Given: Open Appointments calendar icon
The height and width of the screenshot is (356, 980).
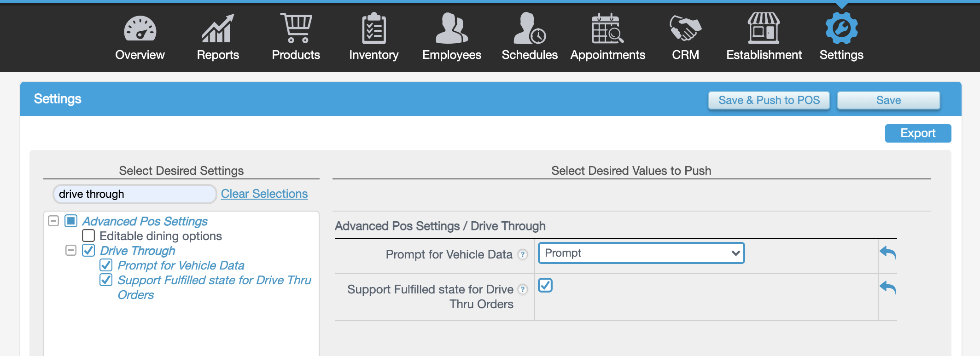Looking at the screenshot, I should (x=607, y=29).
